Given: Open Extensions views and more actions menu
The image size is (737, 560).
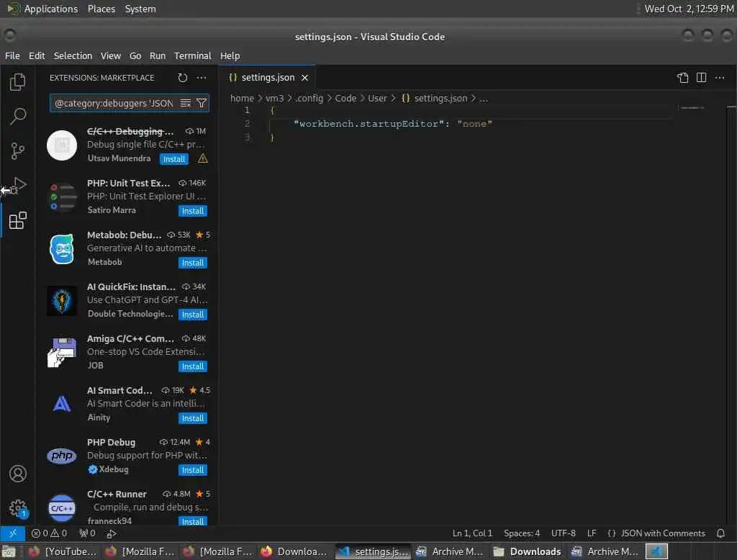Looking at the screenshot, I should coord(202,78).
